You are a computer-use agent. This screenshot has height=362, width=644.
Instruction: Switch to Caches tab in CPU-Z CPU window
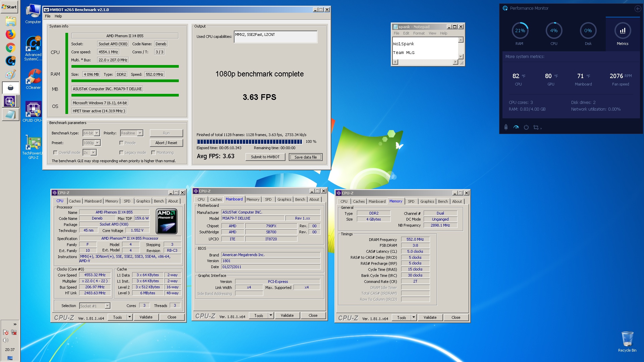click(x=75, y=201)
